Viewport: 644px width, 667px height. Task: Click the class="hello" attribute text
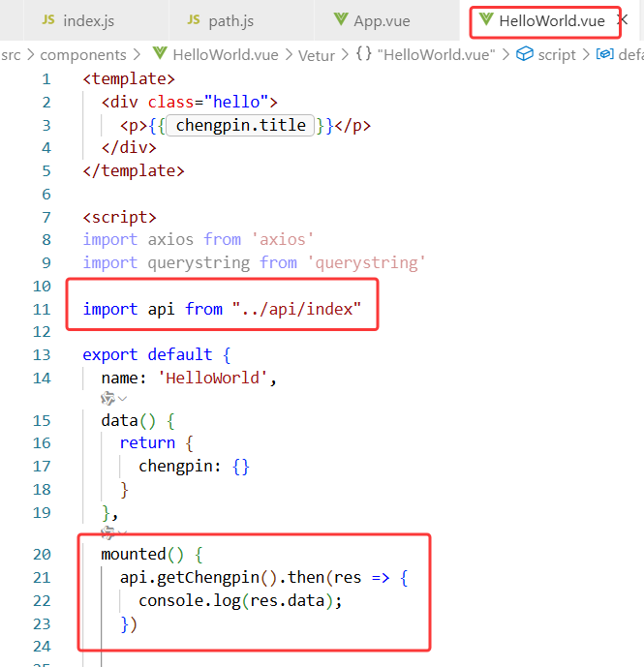(208, 102)
